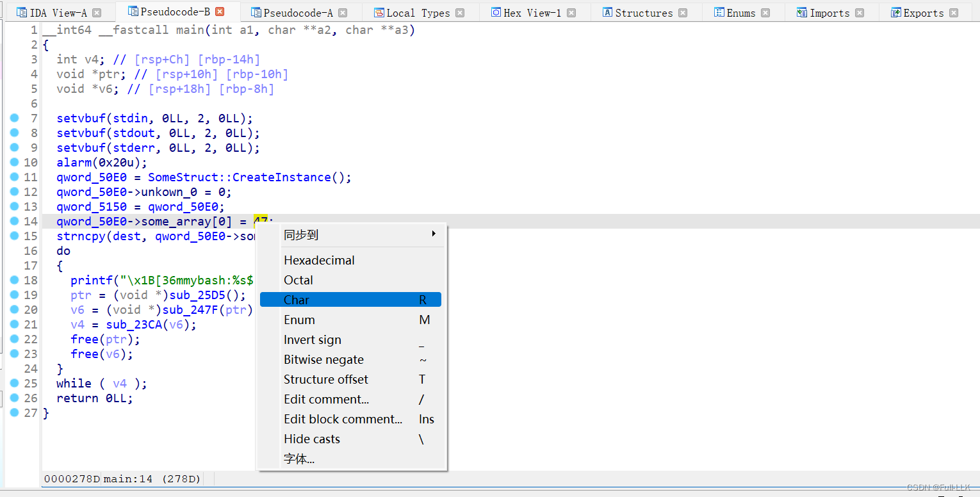
Task: Click the Enums tab icon
Action: [x=721, y=13]
